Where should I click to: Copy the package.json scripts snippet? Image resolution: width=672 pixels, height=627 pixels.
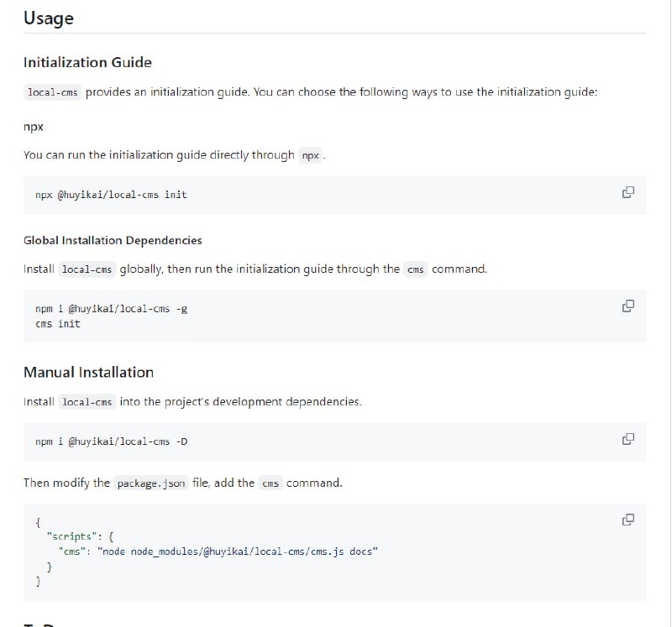pyautogui.click(x=627, y=519)
